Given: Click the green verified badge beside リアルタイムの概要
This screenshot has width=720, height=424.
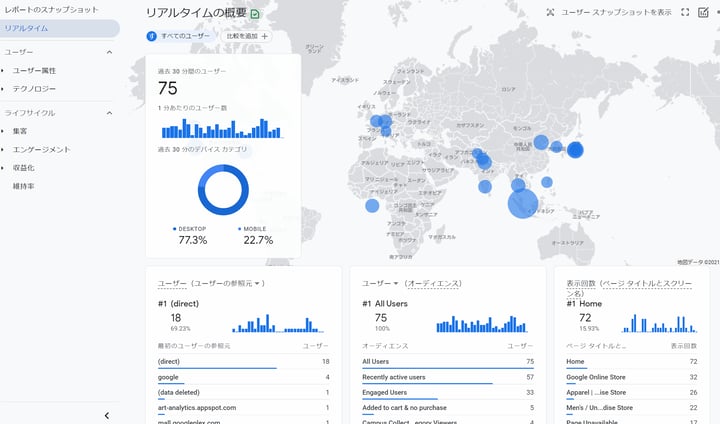Looking at the screenshot, I should [255, 14].
